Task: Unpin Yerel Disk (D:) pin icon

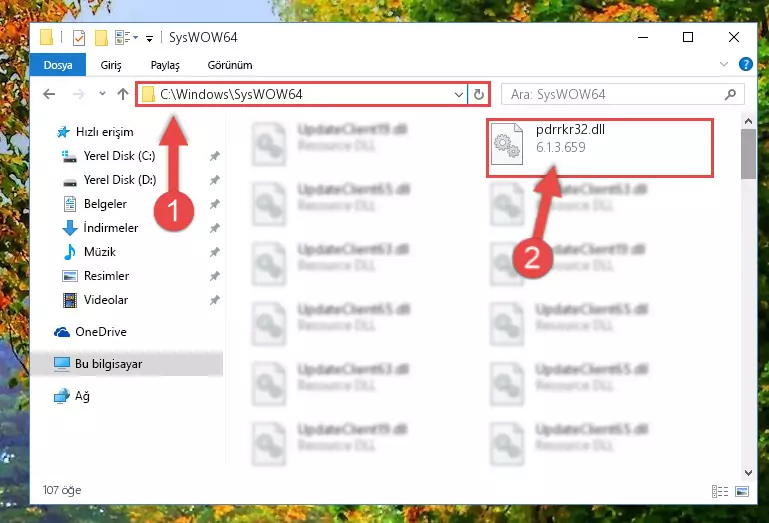Action: pyautogui.click(x=214, y=180)
